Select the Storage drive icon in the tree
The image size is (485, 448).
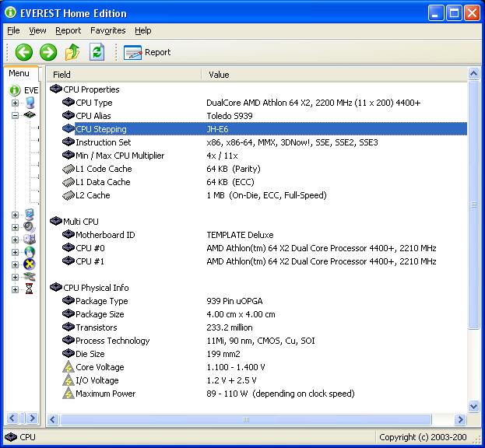[30, 240]
